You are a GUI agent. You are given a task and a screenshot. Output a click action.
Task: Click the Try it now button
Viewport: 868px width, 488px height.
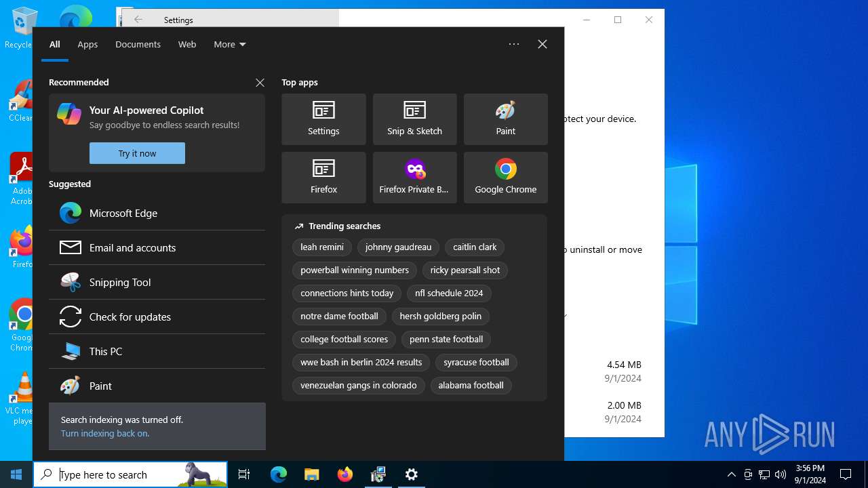pos(137,153)
